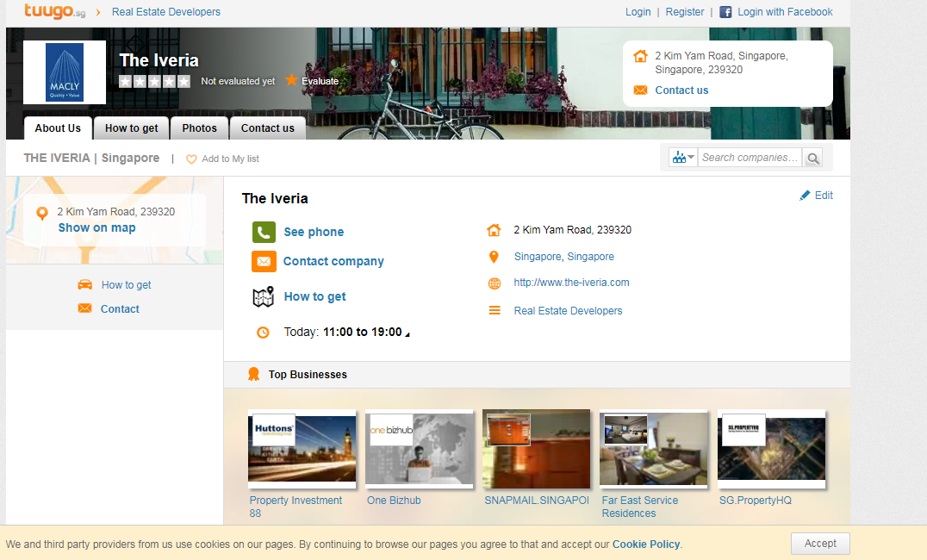Click the sidebar Contact link
This screenshot has height=560, width=927.
120,308
